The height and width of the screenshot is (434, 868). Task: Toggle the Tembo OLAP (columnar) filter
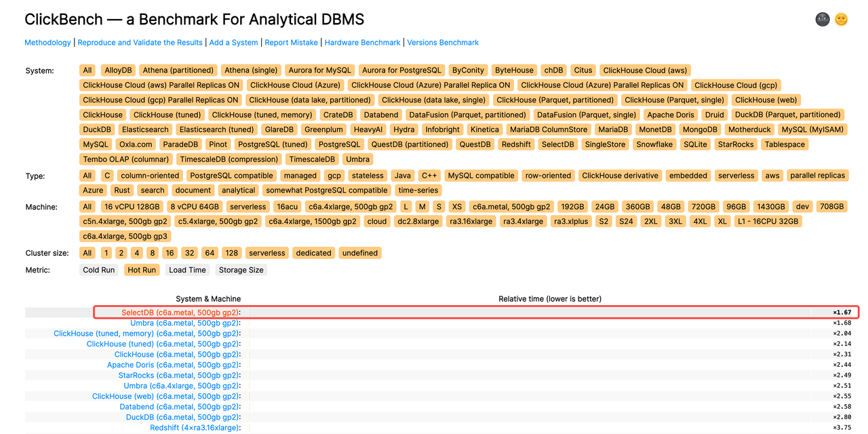point(126,160)
